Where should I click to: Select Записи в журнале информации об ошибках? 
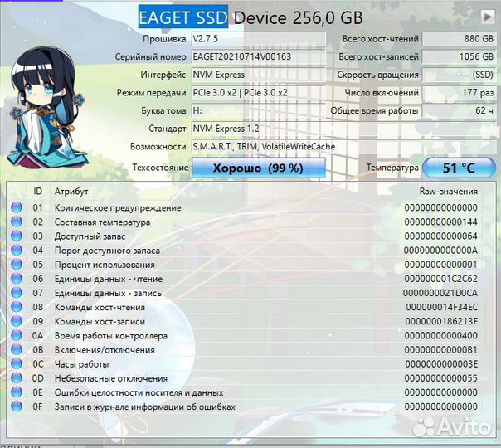click(144, 407)
